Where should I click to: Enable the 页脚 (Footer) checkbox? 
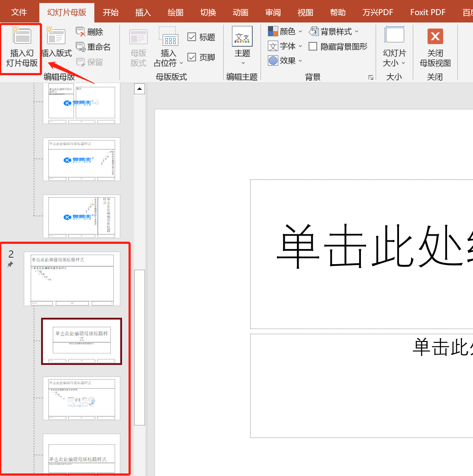[192, 57]
